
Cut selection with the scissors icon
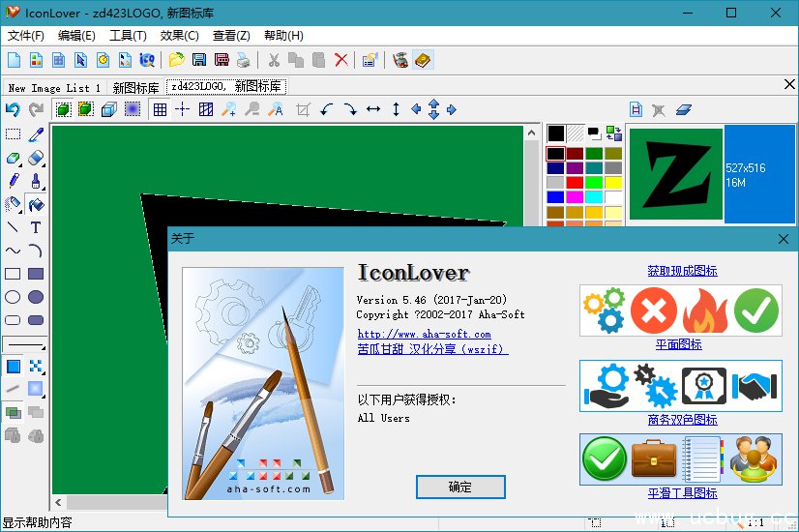coord(274,60)
